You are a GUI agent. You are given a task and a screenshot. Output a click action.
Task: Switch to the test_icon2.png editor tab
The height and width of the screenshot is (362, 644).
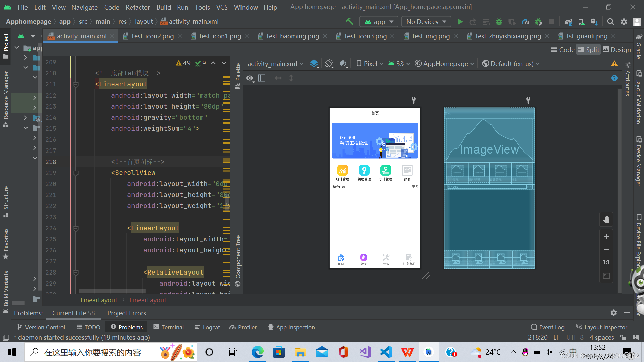(x=152, y=36)
